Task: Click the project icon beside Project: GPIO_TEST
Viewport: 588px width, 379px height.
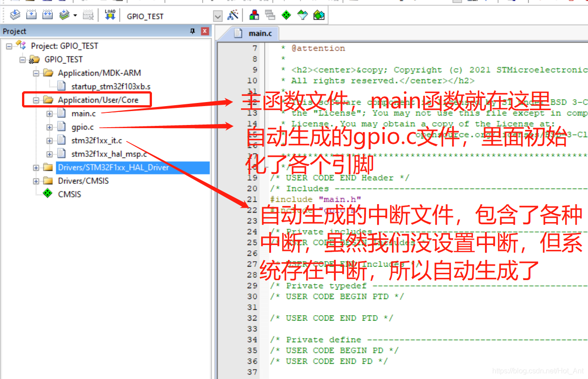Action: coord(21,45)
